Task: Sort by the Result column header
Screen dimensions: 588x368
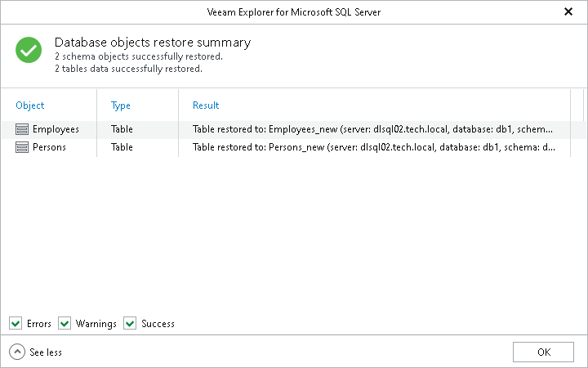Action: [x=206, y=105]
